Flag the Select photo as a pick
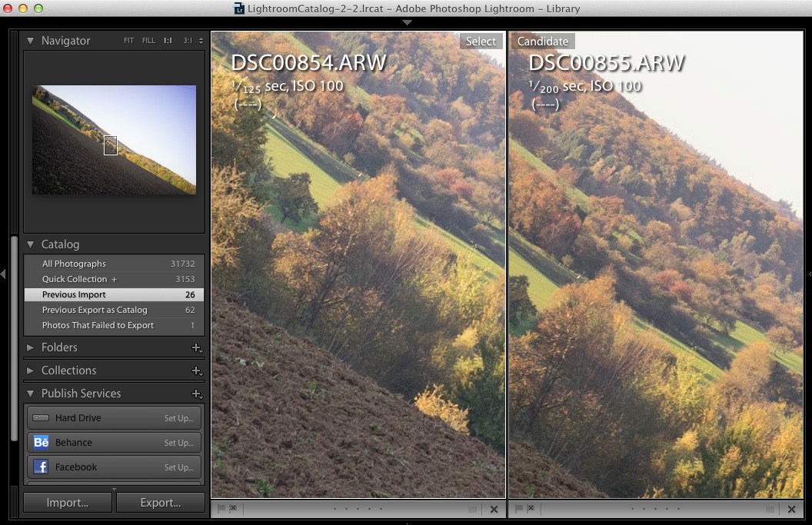The width and height of the screenshot is (812, 525). pyautogui.click(x=221, y=508)
